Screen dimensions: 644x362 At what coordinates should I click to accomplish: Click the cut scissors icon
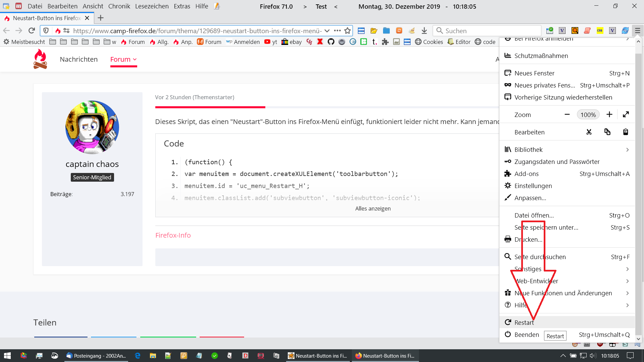[589, 132]
